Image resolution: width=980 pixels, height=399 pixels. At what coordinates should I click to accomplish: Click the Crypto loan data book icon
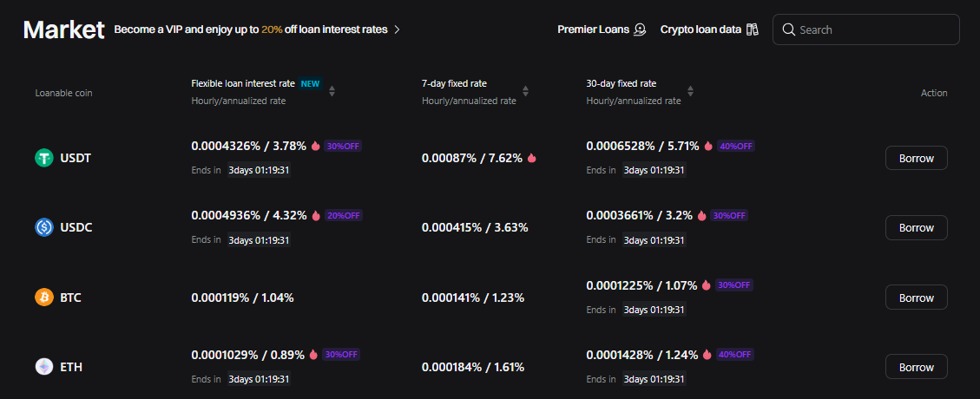pos(753,29)
